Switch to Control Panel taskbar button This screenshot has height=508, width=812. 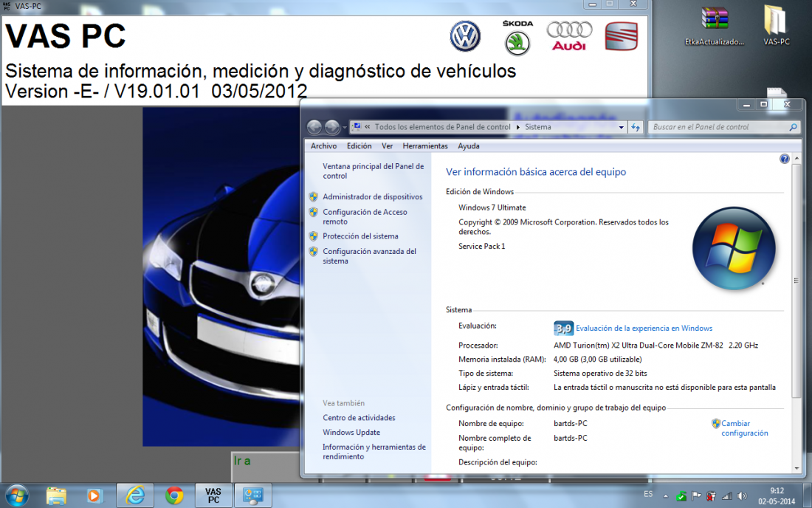click(x=253, y=495)
